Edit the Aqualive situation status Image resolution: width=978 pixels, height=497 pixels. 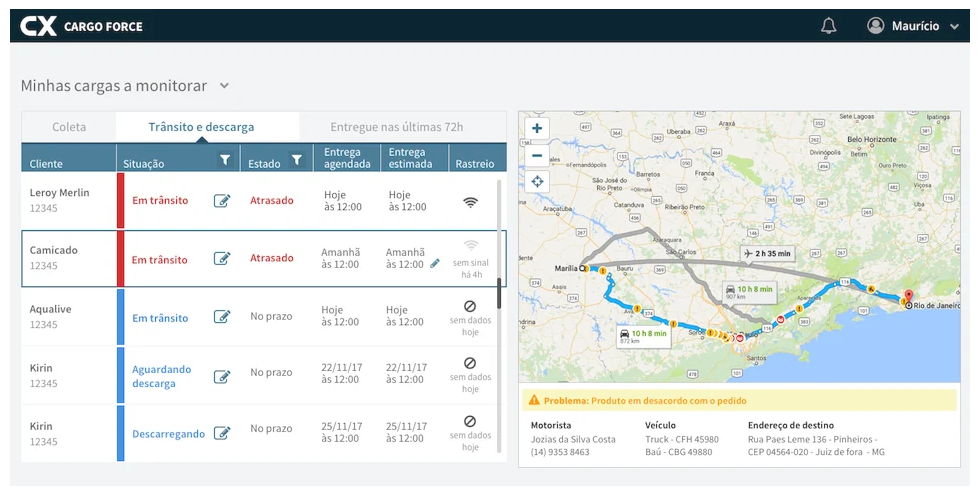222,317
